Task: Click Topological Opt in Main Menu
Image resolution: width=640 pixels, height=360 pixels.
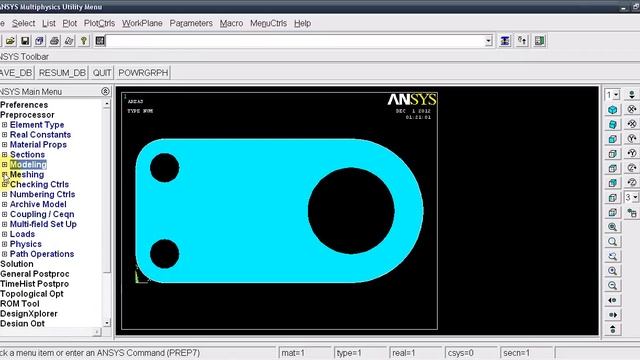Action: 32,294
